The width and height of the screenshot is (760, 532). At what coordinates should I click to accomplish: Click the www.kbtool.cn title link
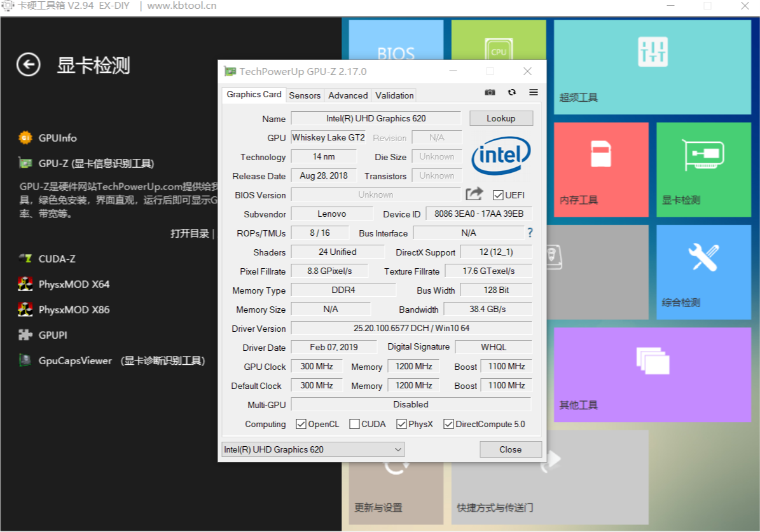click(x=182, y=6)
